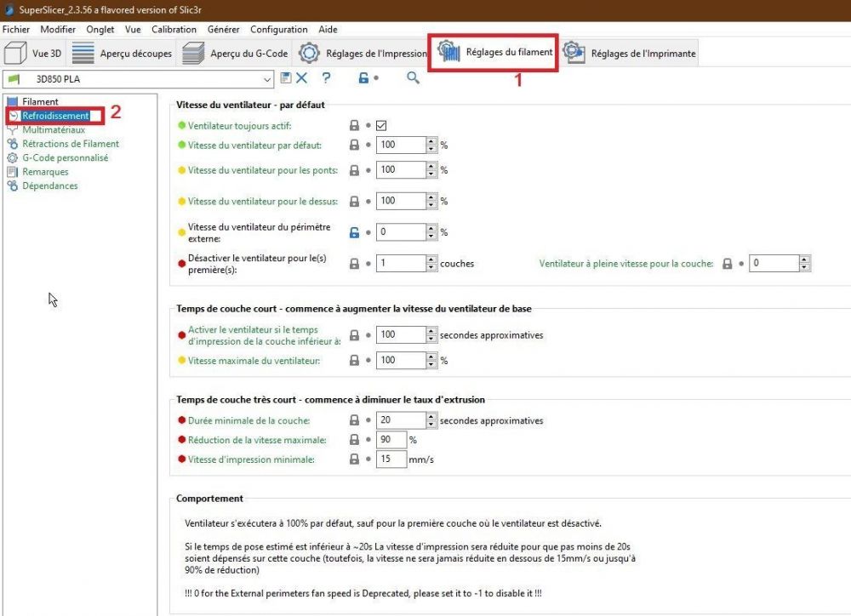Increase ventilateur pour le dessus stepper
Screen dimensions: 851x616
[x=431, y=197]
